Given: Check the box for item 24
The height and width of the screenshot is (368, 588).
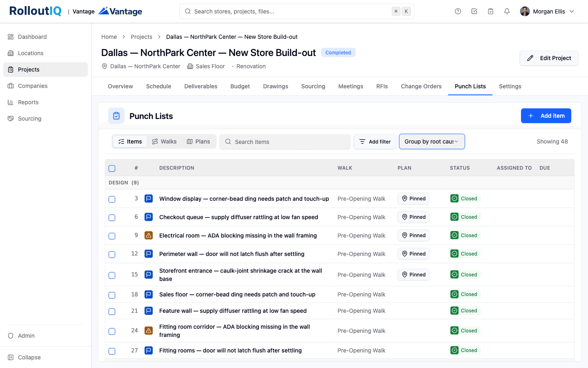Looking at the screenshot, I should [112, 331].
